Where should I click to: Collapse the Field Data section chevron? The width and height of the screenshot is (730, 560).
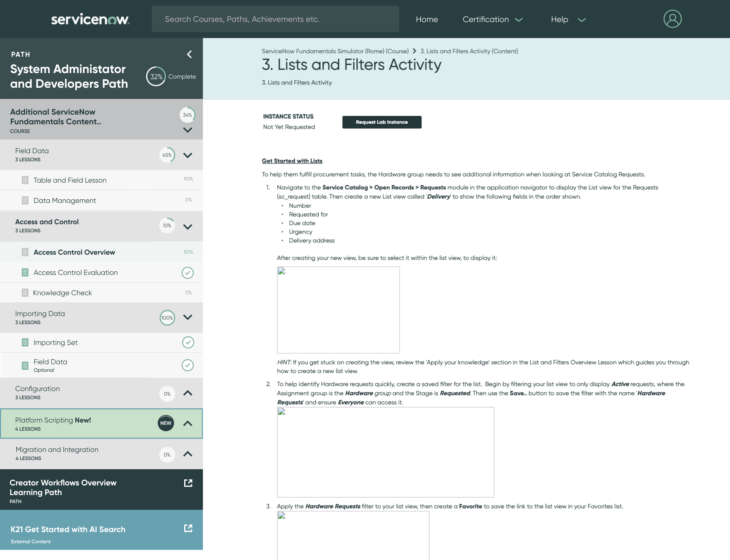pyautogui.click(x=188, y=155)
